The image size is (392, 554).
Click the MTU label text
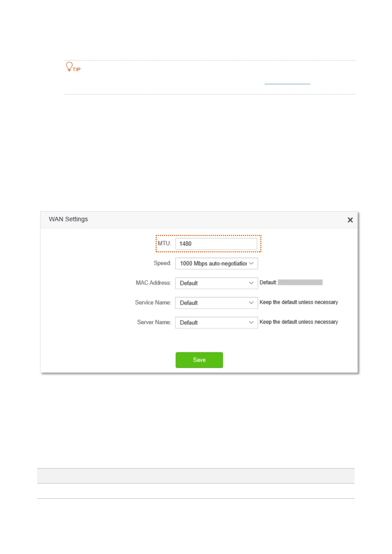point(164,243)
